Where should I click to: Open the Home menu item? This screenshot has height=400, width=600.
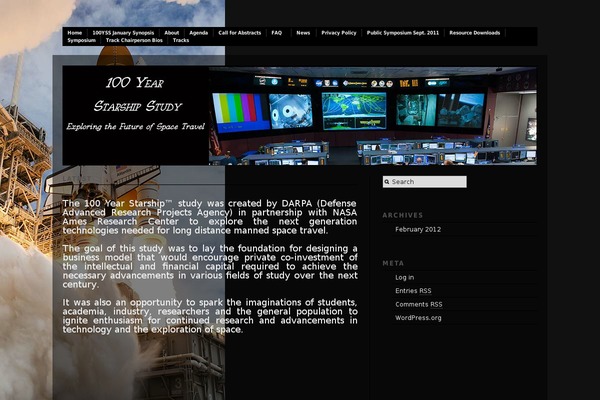[x=75, y=33]
